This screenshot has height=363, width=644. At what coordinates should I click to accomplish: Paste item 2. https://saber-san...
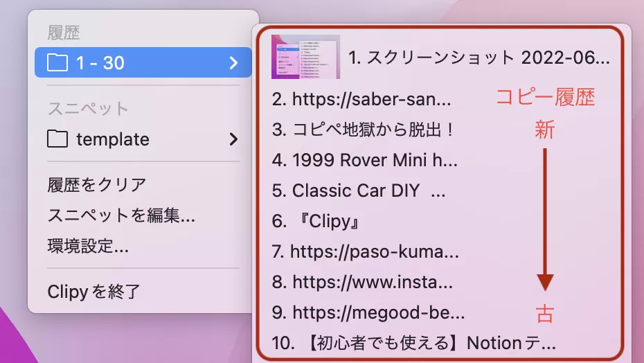click(x=361, y=99)
